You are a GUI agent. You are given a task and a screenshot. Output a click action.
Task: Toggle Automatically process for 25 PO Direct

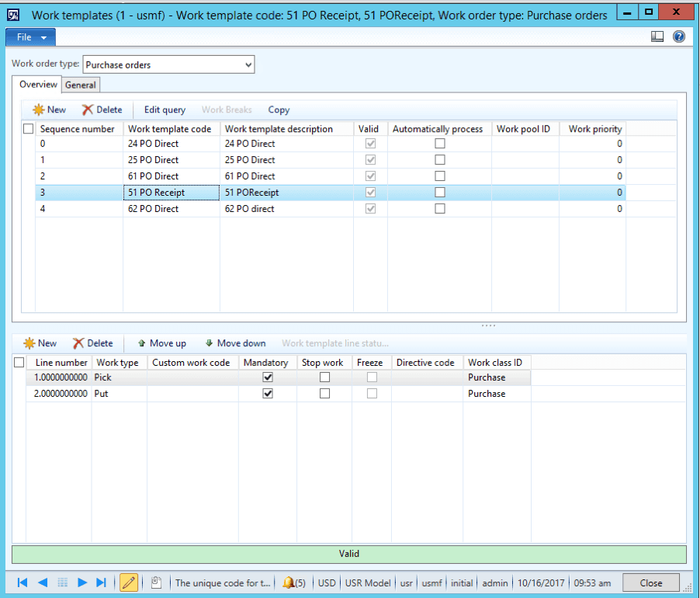click(440, 159)
